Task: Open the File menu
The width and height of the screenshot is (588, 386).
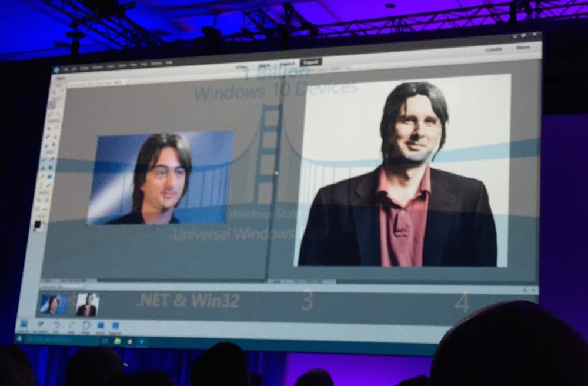Action: tap(66, 69)
